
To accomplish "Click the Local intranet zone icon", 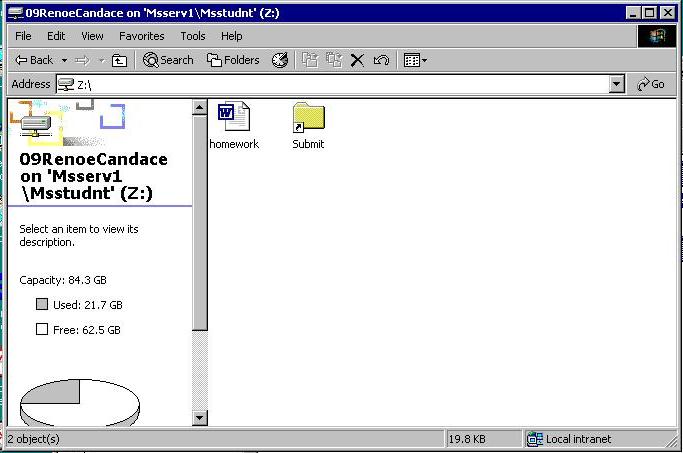I will tap(534, 439).
